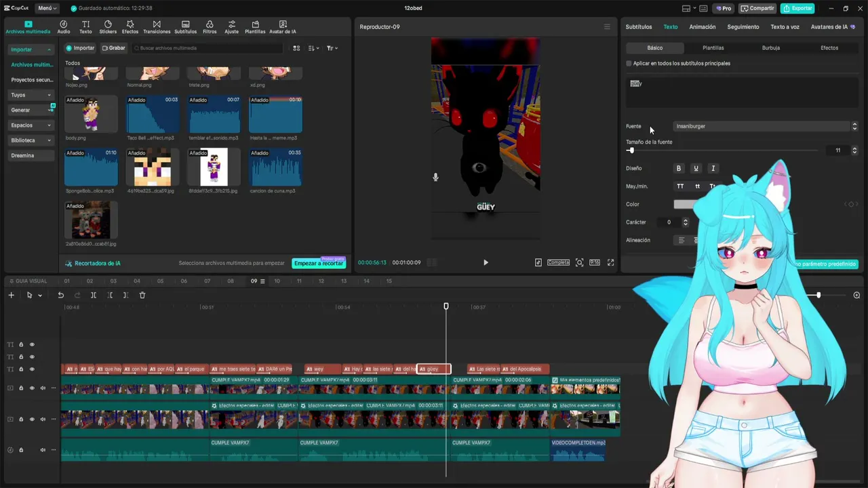Image resolution: width=868 pixels, height=488 pixels.
Task: Open the Insaniburger font dropdown
Action: [x=766, y=126]
